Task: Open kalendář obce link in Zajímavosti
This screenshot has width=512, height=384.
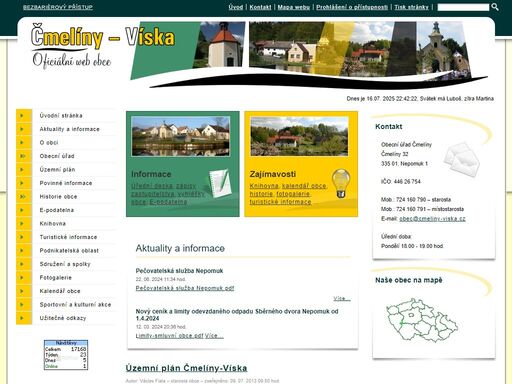Action: pyautogui.click(x=304, y=186)
